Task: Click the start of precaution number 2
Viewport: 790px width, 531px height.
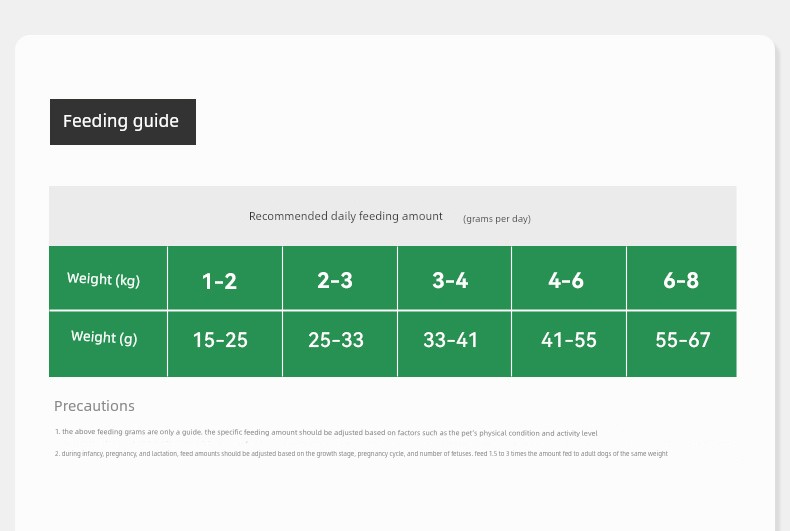Action: [x=58, y=454]
